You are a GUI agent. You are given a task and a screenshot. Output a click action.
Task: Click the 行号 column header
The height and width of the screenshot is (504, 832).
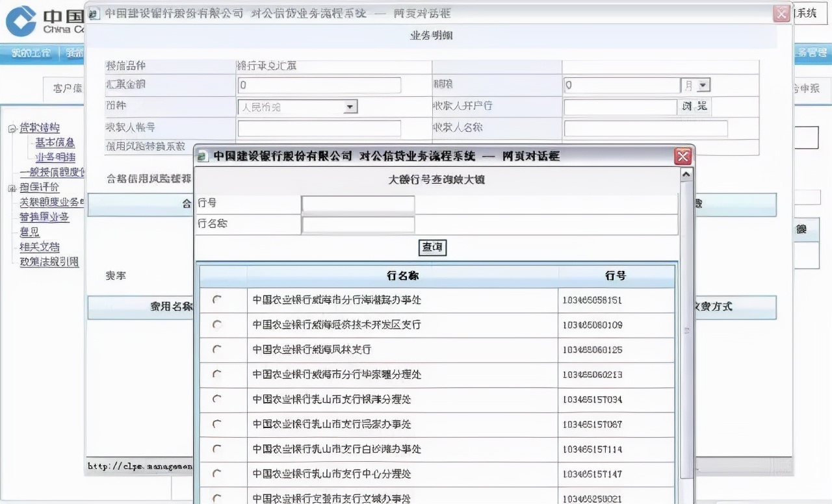(x=616, y=276)
